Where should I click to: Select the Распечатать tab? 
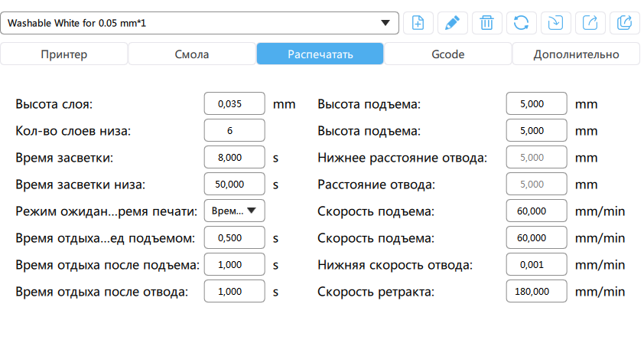point(320,54)
